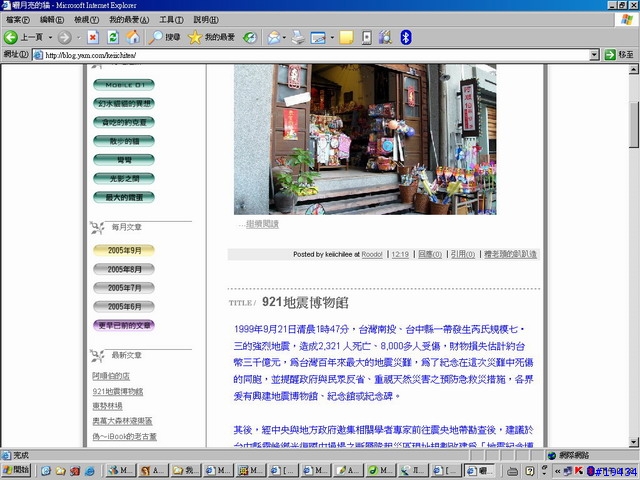Screen dimensions: 640x480
Task: Select the 2005年9月 archive button
Action: [x=124, y=251]
